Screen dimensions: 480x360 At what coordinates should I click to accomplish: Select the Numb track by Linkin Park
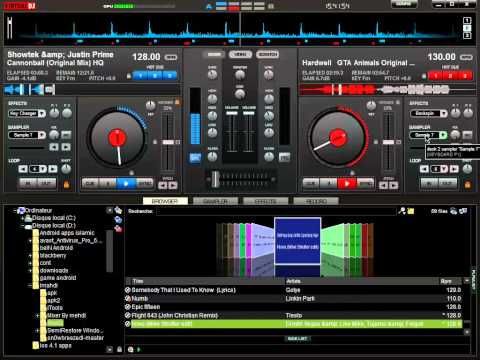[293, 299]
